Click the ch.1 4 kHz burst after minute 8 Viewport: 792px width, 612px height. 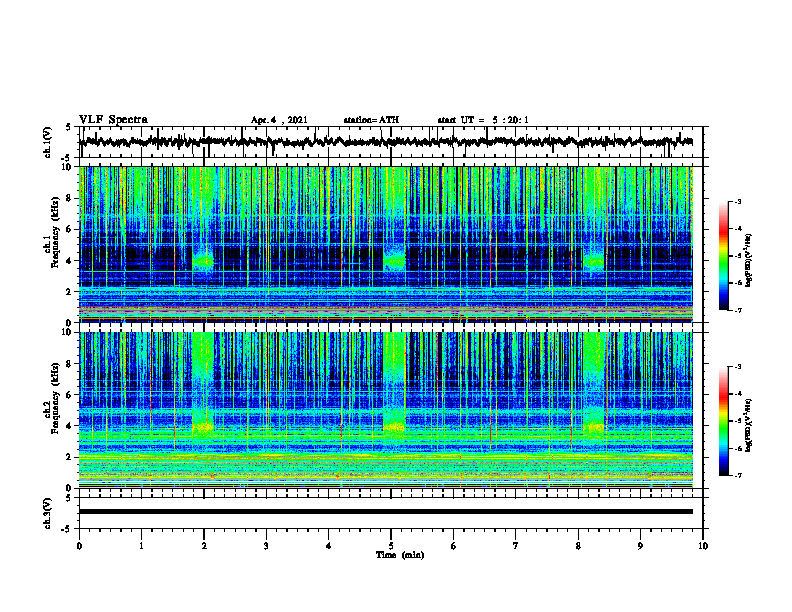tap(594, 262)
